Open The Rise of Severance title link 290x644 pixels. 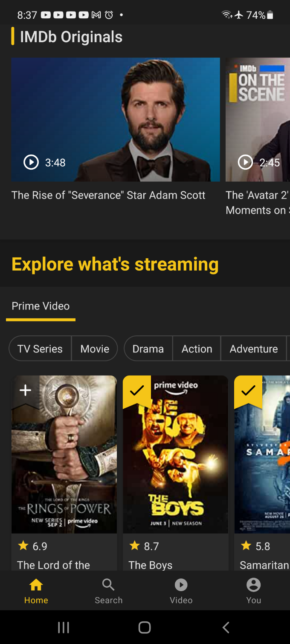coord(108,195)
